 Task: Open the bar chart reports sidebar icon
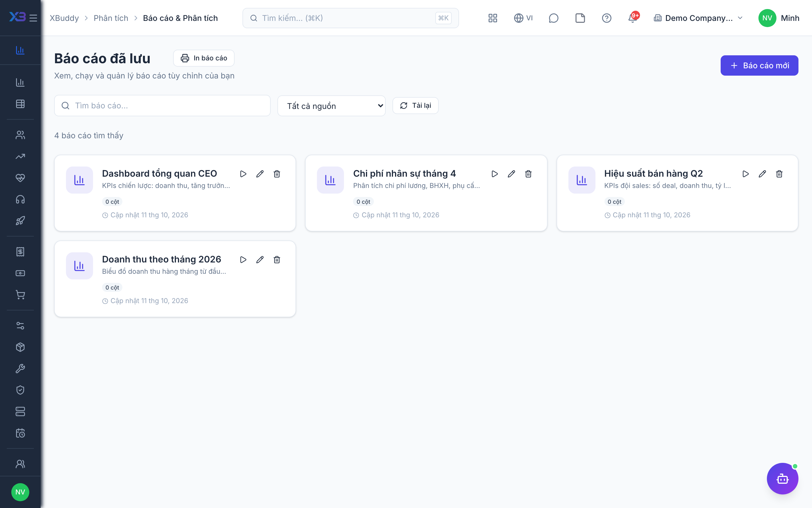pyautogui.click(x=20, y=82)
